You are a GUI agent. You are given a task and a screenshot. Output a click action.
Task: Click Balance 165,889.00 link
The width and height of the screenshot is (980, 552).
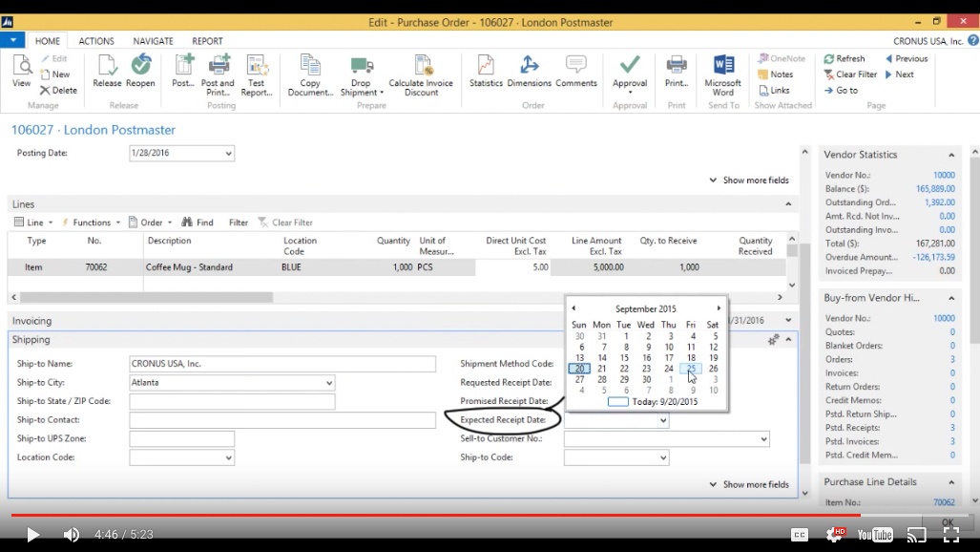pos(935,189)
